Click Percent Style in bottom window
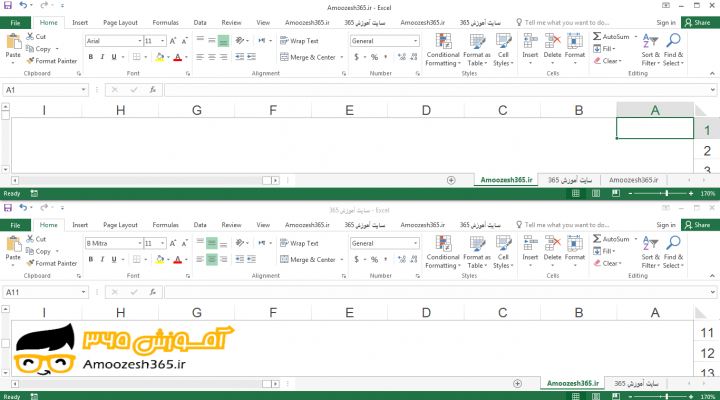This screenshot has width=720, height=400. [x=374, y=259]
